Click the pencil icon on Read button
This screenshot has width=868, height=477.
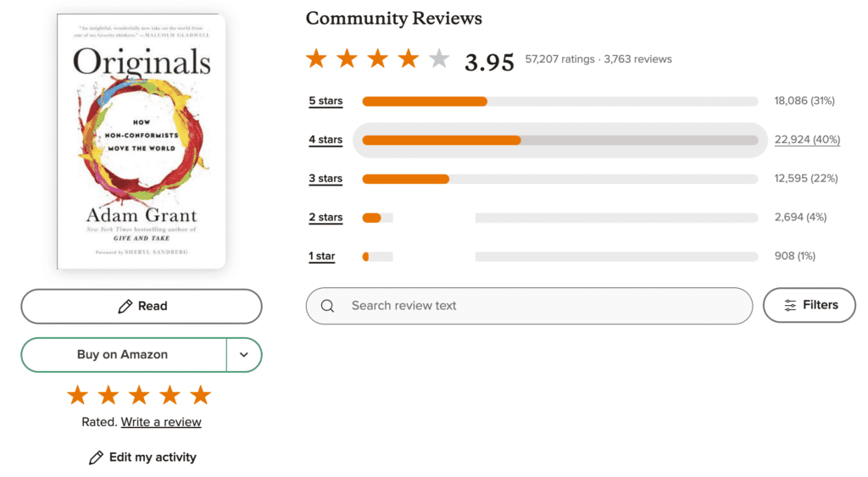coord(125,307)
